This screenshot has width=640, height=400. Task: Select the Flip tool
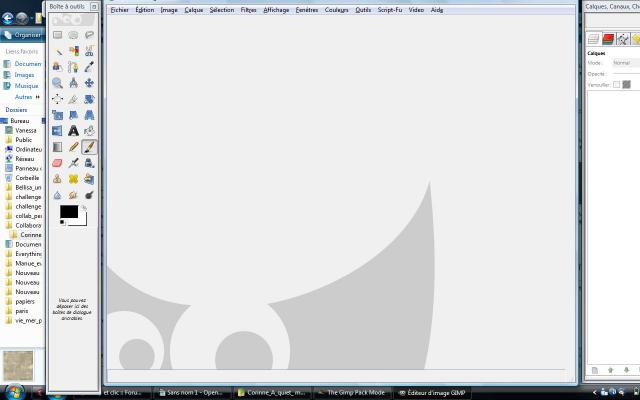(x=58, y=131)
